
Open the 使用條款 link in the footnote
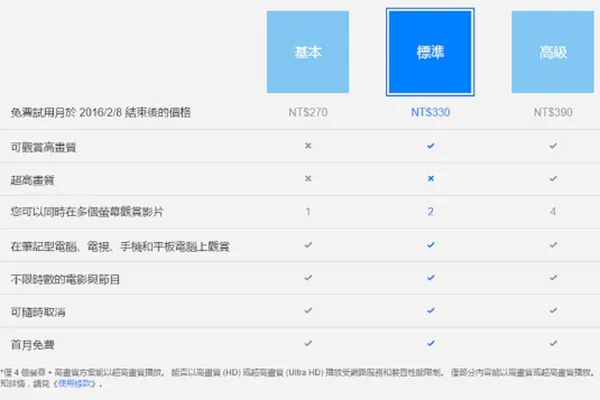point(75,383)
